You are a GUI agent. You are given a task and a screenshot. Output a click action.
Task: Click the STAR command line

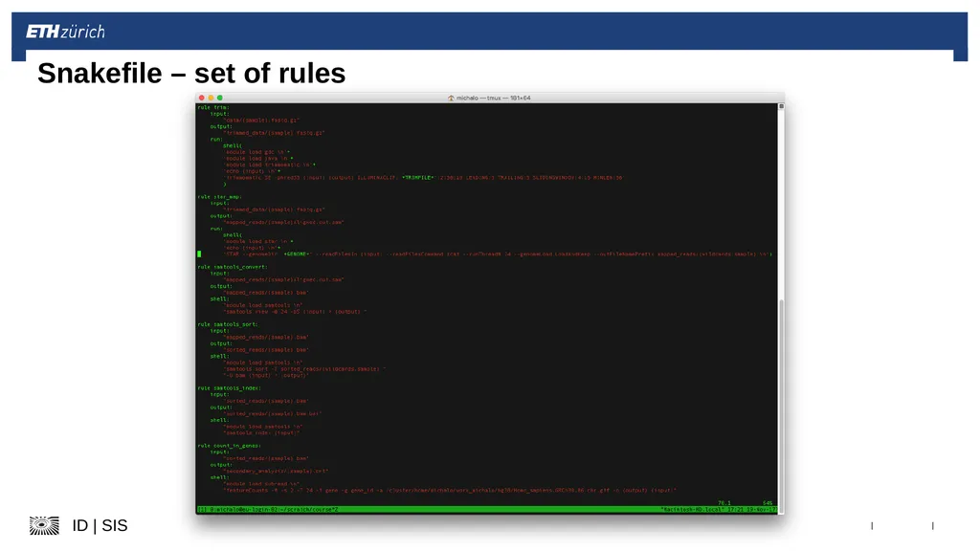click(498, 254)
